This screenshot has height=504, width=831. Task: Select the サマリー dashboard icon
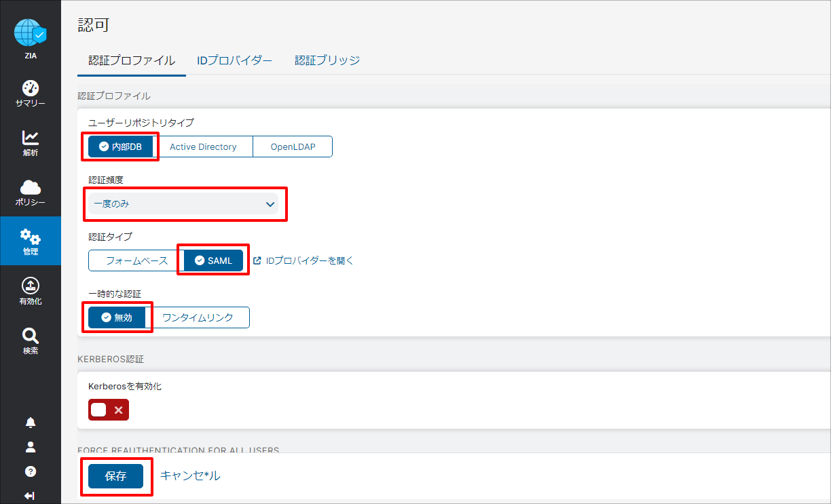pyautogui.click(x=30, y=89)
